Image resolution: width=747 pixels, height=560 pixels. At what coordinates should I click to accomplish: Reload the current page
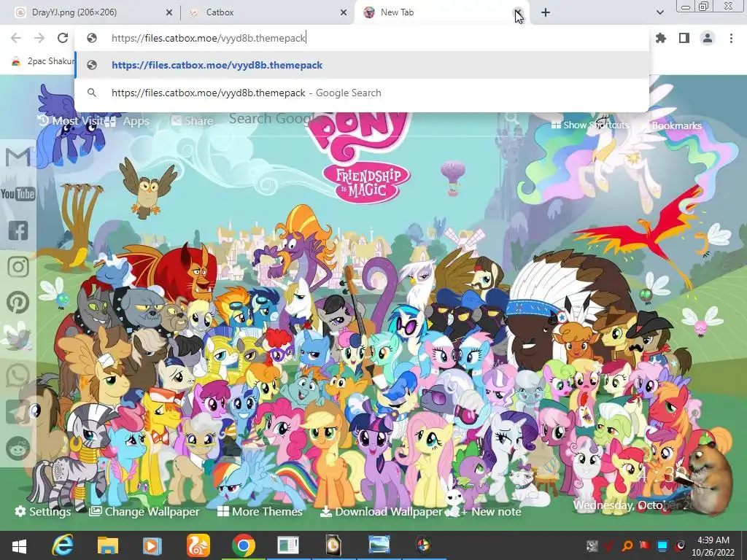[63, 38]
